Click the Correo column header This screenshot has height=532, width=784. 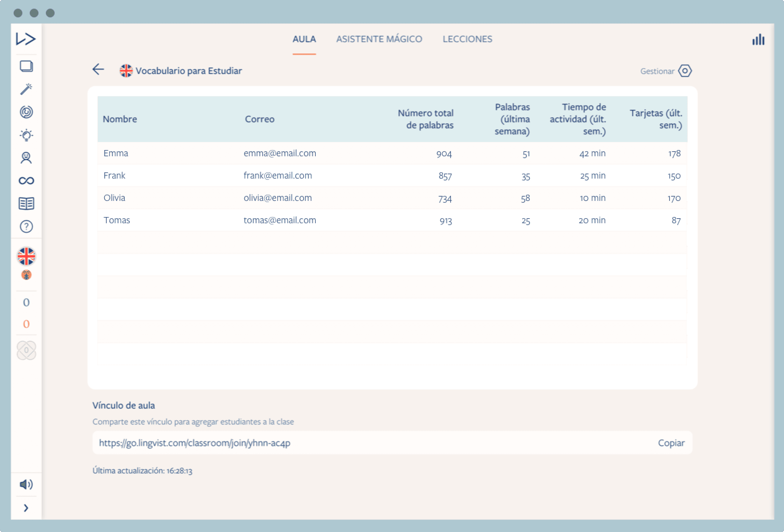click(x=260, y=119)
